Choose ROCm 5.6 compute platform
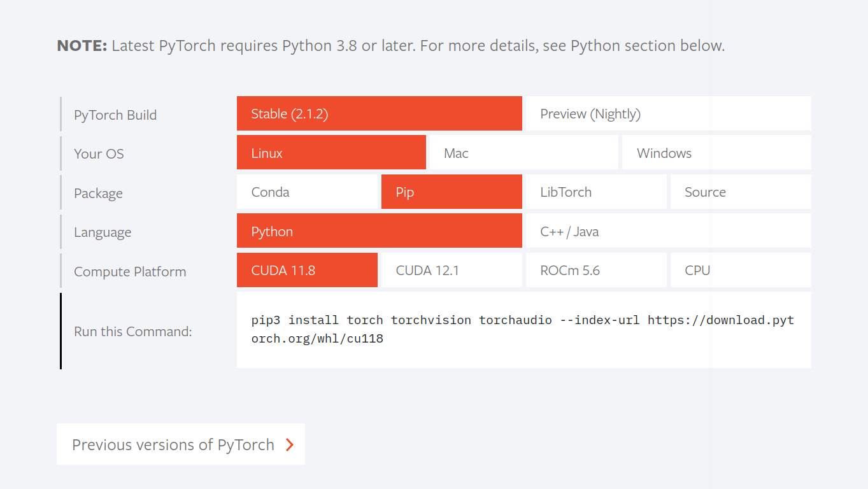 tap(595, 270)
